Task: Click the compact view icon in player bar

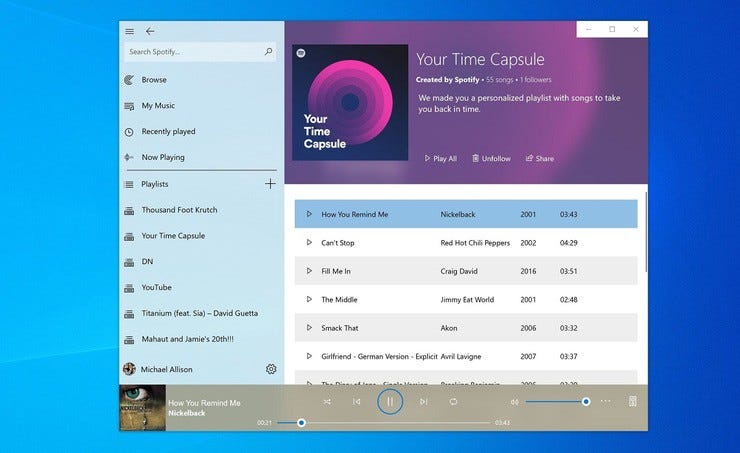Action: 633,401
